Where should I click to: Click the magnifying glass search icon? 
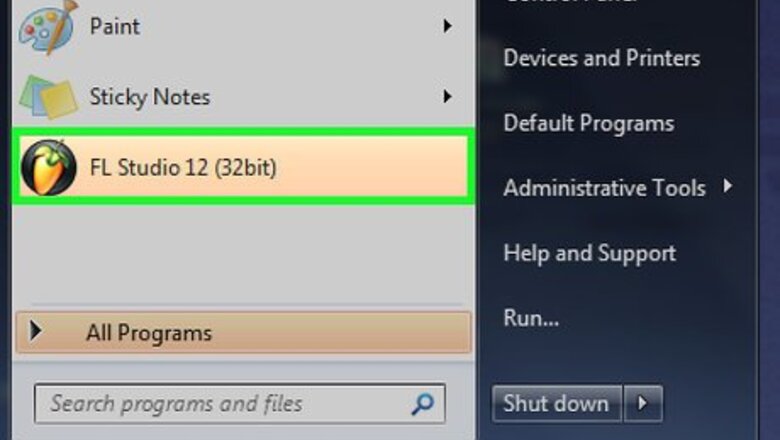tap(422, 404)
